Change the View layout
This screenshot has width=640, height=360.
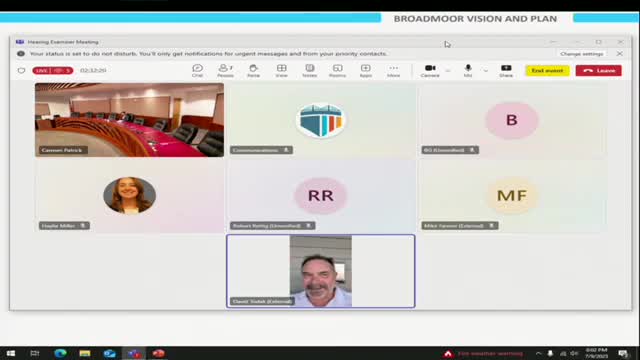[x=281, y=71]
